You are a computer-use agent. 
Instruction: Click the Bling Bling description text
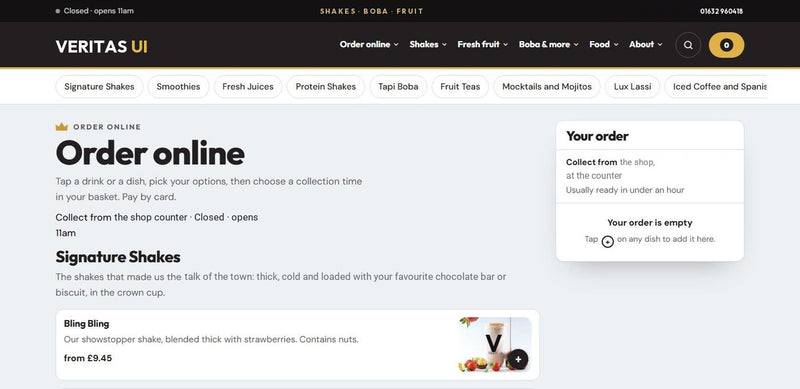coord(211,339)
